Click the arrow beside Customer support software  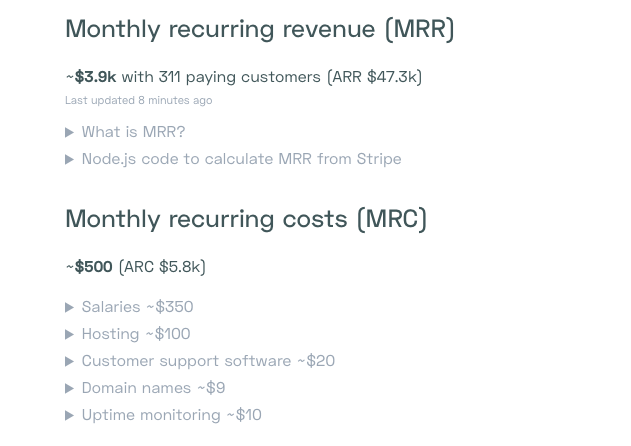point(70,361)
